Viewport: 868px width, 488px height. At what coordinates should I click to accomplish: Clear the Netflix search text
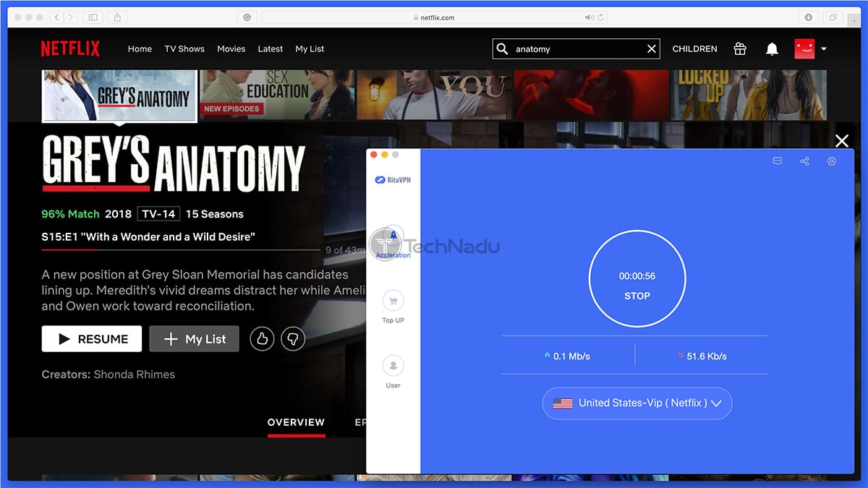click(x=652, y=48)
